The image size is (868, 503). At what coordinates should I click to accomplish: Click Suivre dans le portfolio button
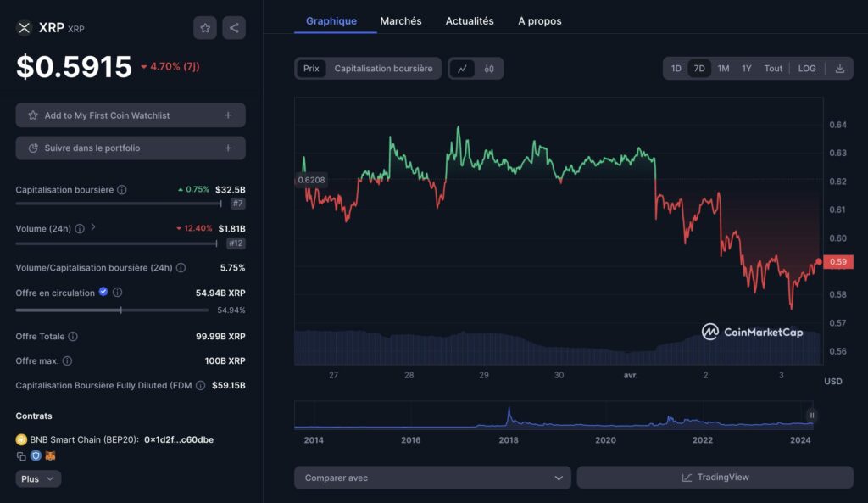tap(131, 148)
